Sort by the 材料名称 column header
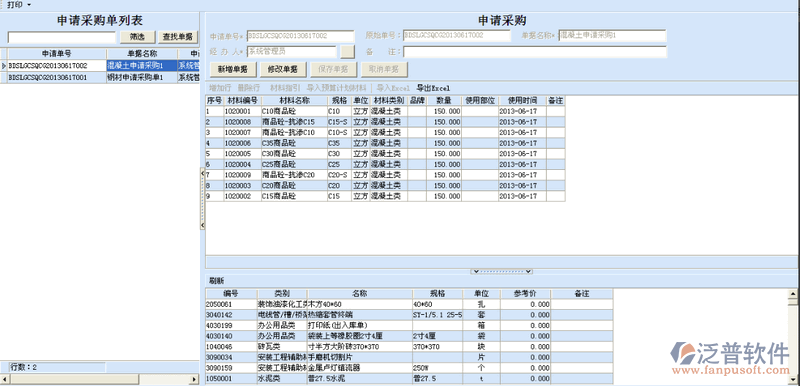 coord(294,100)
